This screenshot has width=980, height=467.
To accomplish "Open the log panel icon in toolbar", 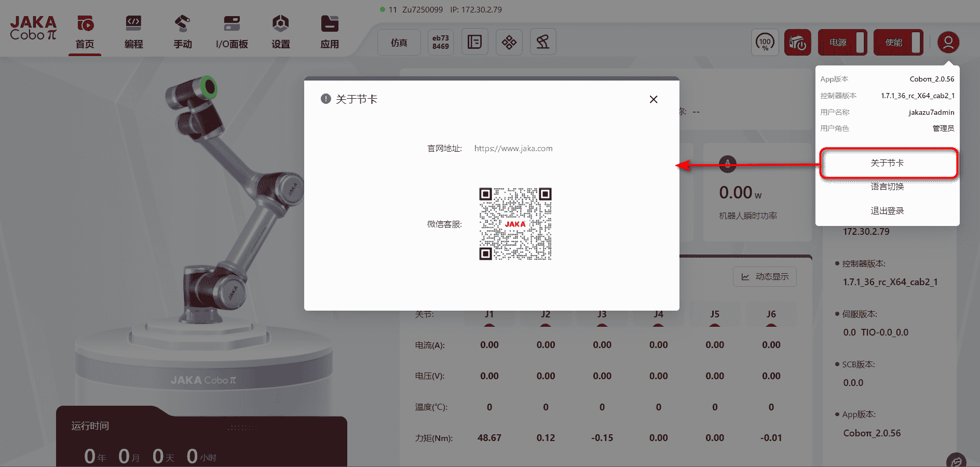I will [x=474, y=42].
